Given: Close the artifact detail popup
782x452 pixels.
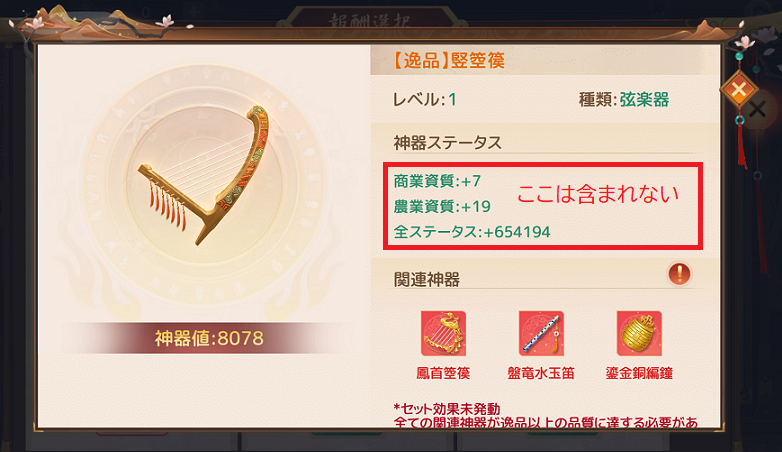Looking at the screenshot, I should pos(739,90).
